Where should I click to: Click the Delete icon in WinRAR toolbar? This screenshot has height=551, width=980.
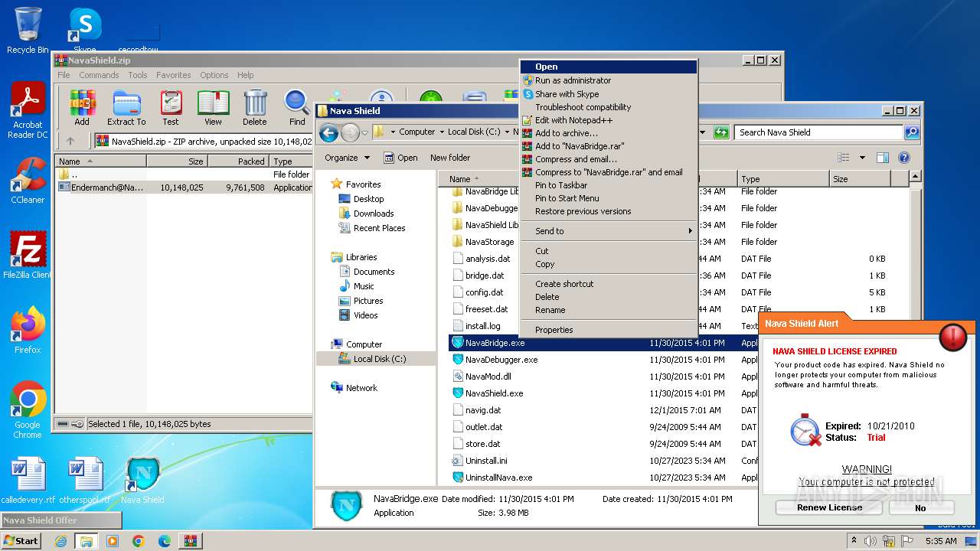(255, 108)
